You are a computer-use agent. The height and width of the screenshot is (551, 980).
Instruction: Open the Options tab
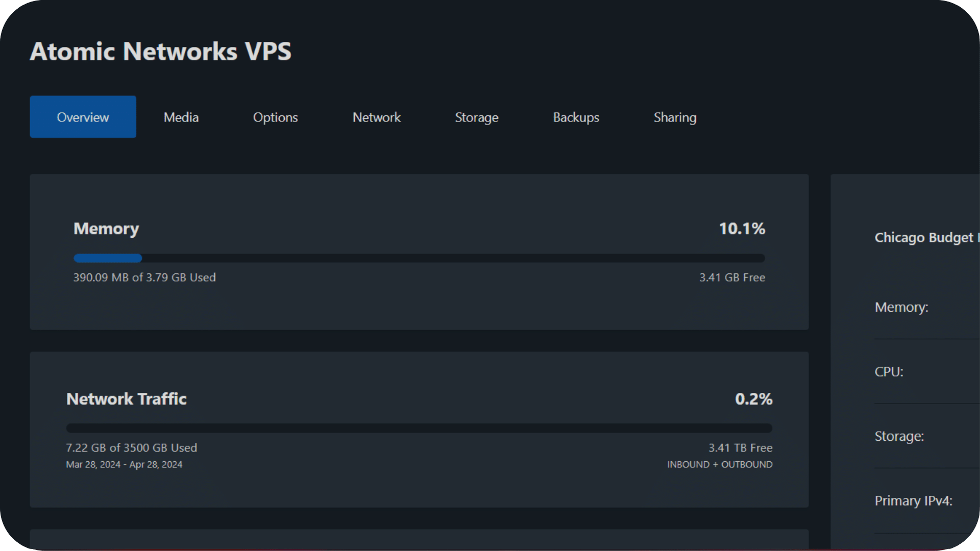[275, 117]
